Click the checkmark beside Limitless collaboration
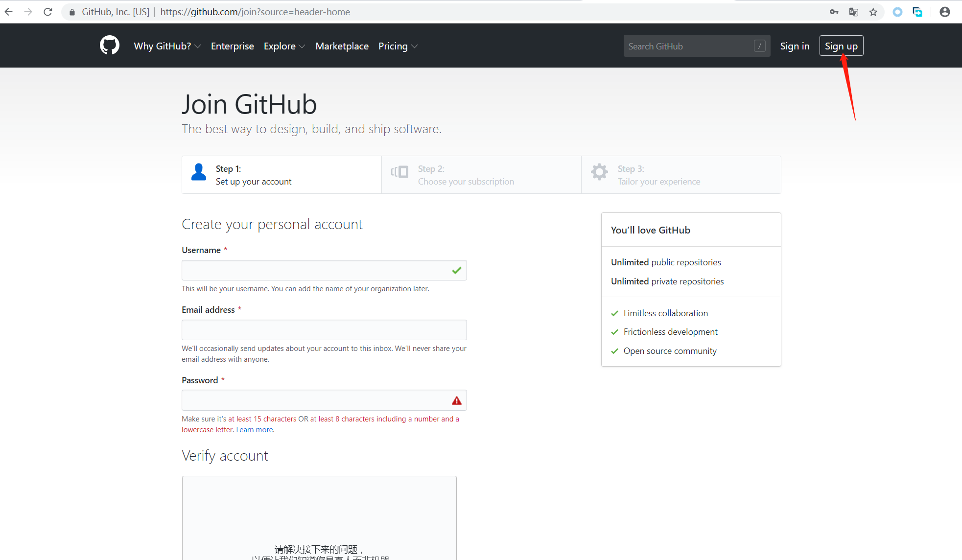 615,313
